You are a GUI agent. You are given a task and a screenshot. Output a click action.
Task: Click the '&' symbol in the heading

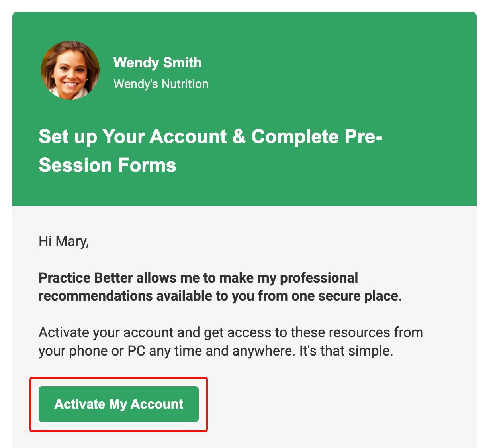[239, 136]
